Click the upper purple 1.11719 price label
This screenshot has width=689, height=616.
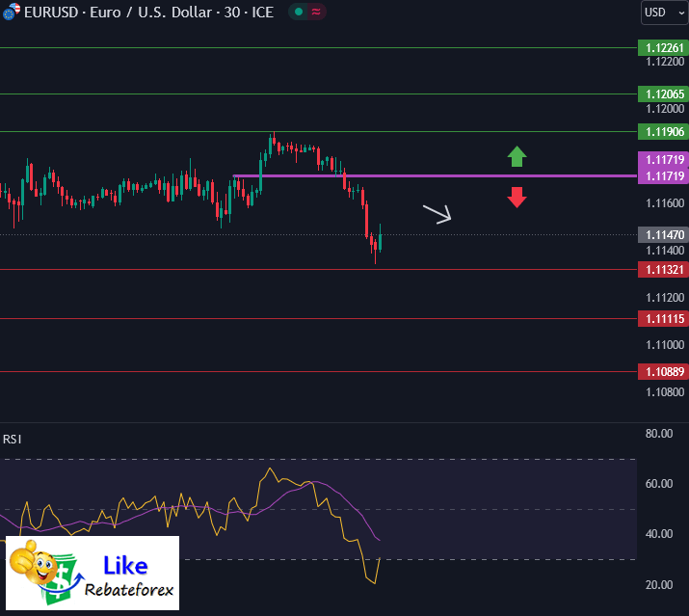(x=663, y=159)
